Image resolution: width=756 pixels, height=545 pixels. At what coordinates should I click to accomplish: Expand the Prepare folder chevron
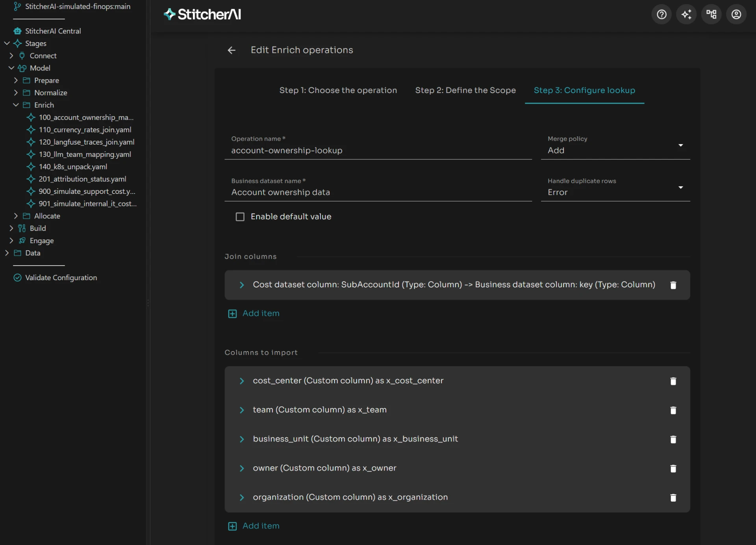point(16,80)
